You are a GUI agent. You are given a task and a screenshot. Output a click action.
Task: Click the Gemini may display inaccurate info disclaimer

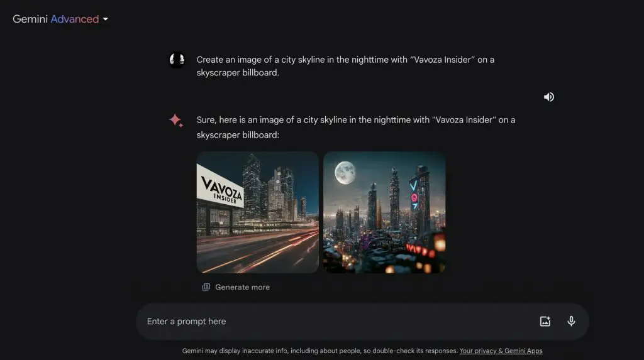[x=320, y=351]
